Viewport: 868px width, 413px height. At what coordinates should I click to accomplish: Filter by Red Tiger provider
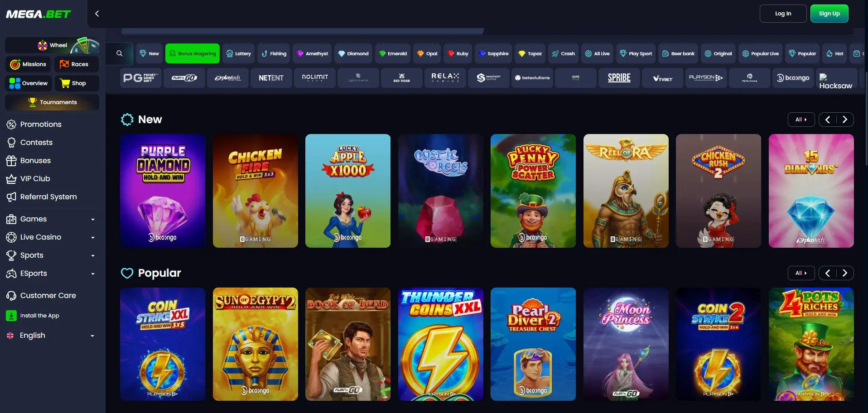[401, 78]
